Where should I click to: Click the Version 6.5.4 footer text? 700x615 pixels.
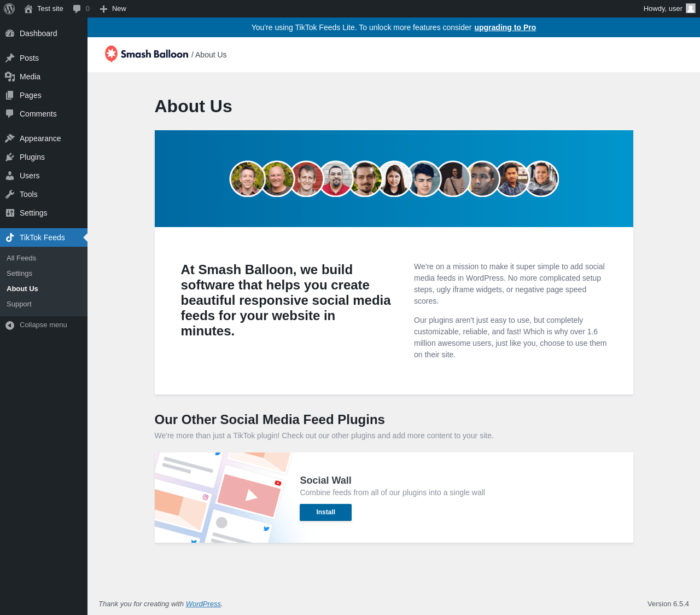tap(668, 604)
